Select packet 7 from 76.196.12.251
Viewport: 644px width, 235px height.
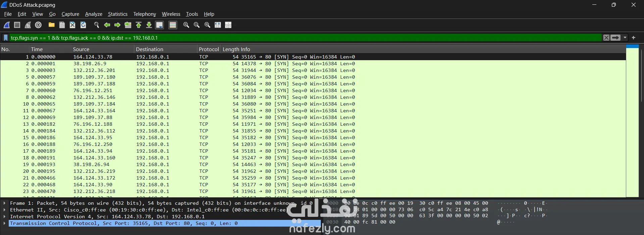click(313, 90)
